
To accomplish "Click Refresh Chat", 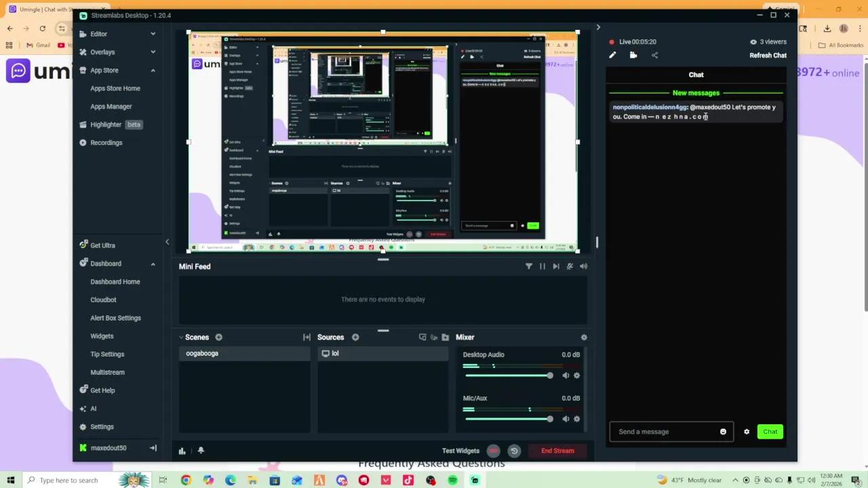I will coord(768,56).
